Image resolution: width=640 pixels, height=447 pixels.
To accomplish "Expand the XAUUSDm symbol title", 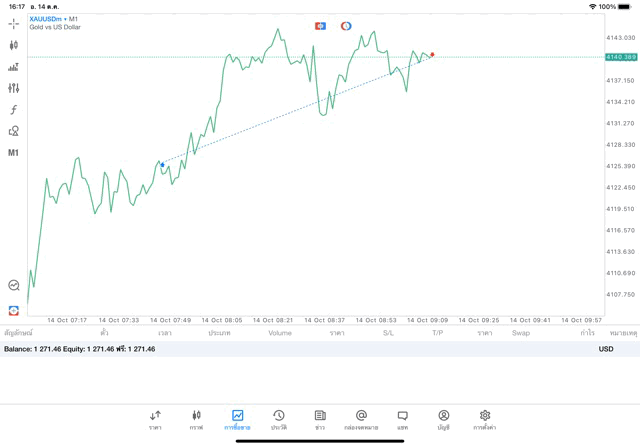I will tap(54, 19).
